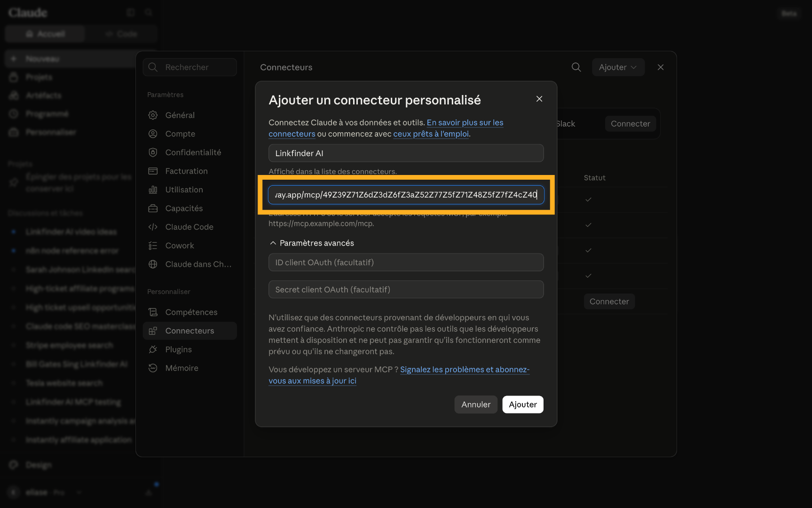Click the Compétences icon
The height and width of the screenshot is (508, 812).
pos(153,312)
